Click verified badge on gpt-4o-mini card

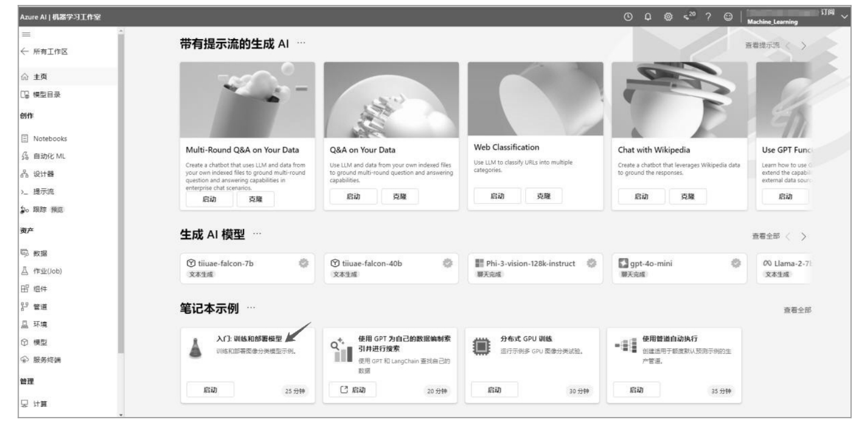(x=736, y=263)
